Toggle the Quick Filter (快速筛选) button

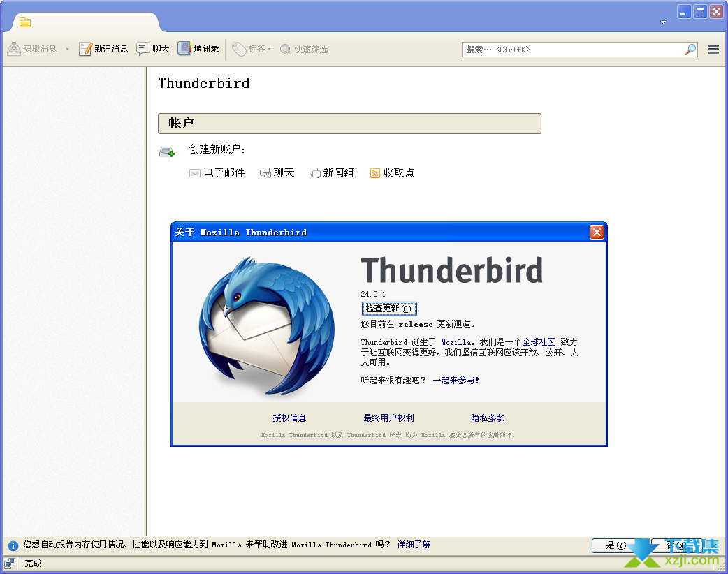tap(304, 49)
